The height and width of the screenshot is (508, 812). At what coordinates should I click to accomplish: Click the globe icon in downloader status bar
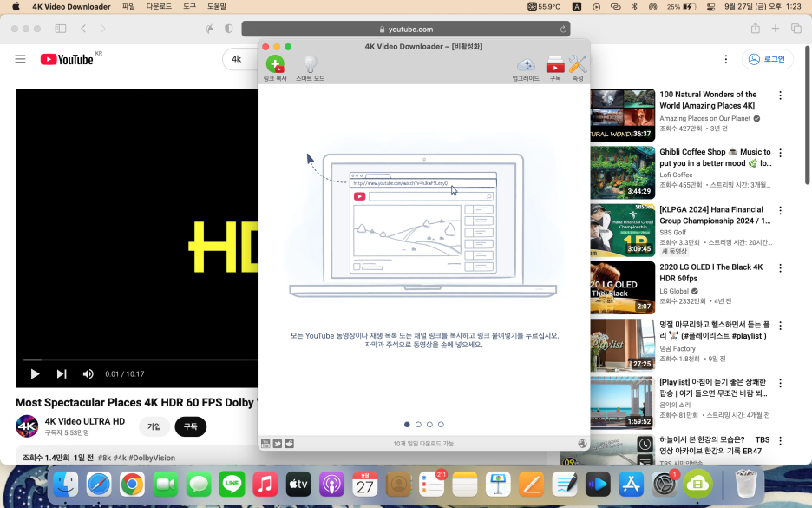pyautogui.click(x=582, y=443)
